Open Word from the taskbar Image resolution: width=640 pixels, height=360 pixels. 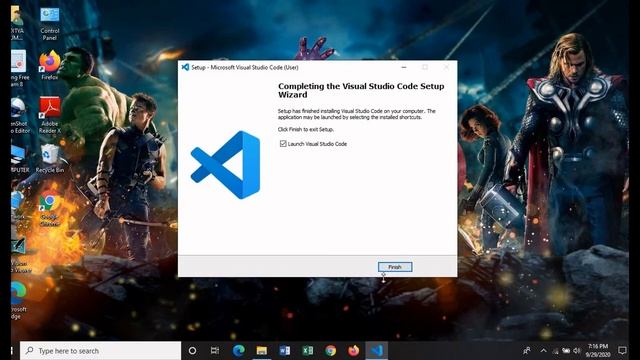coord(285,351)
